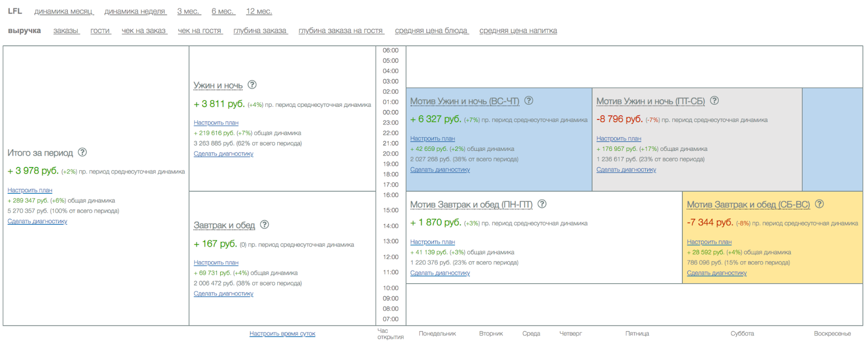The height and width of the screenshot is (343, 868).
Task: Open help for Мотив Ужин и ночь (ВС-ЧТ)
Action: pos(529,100)
